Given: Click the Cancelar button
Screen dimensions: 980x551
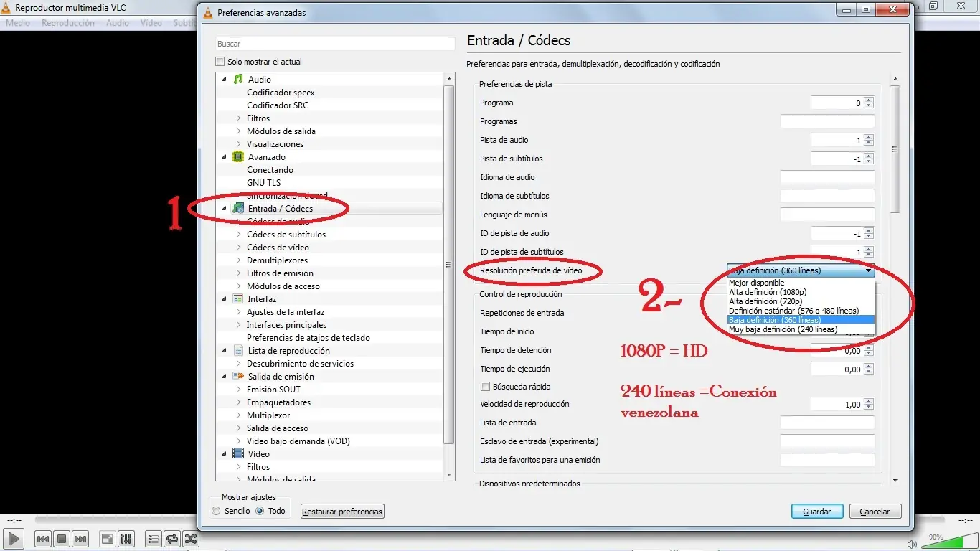Looking at the screenshot, I should pos(875,512).
